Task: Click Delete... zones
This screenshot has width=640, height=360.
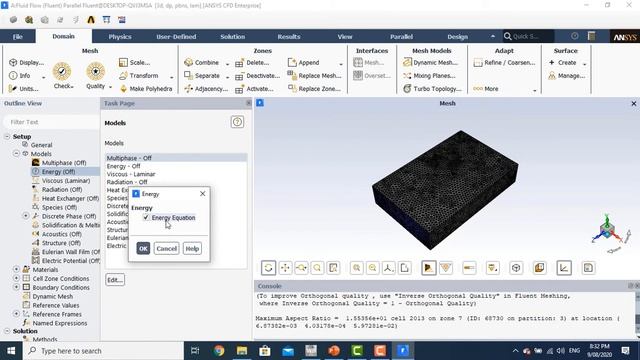Action: 252,63
